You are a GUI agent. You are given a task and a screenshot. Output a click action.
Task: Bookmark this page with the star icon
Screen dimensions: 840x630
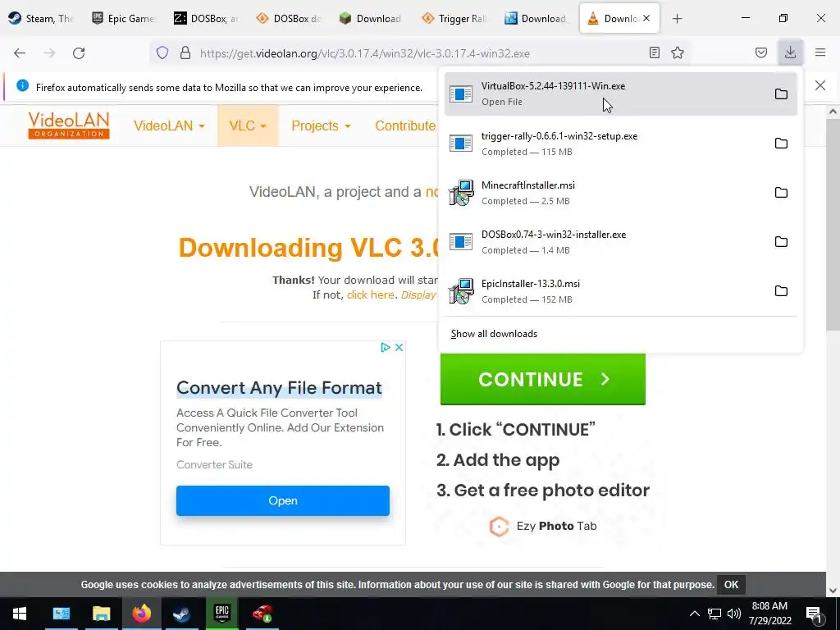678,52
